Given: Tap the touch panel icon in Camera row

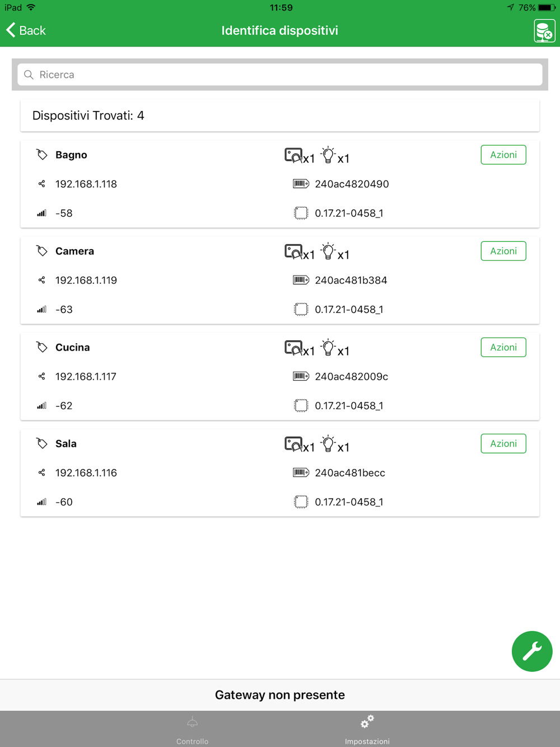Looking at the screenshot, I should [x=293, y=252].
